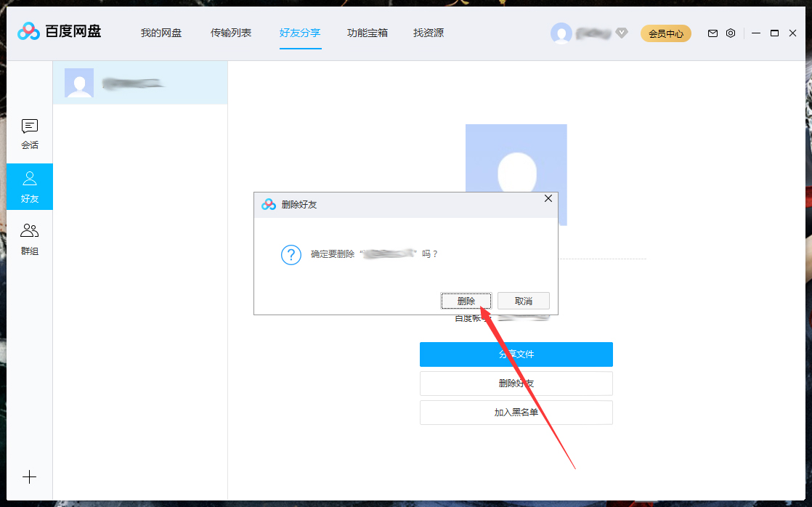Select the friend entry in the left list
The image size is (812, 507).
click(x=140, y=82)
